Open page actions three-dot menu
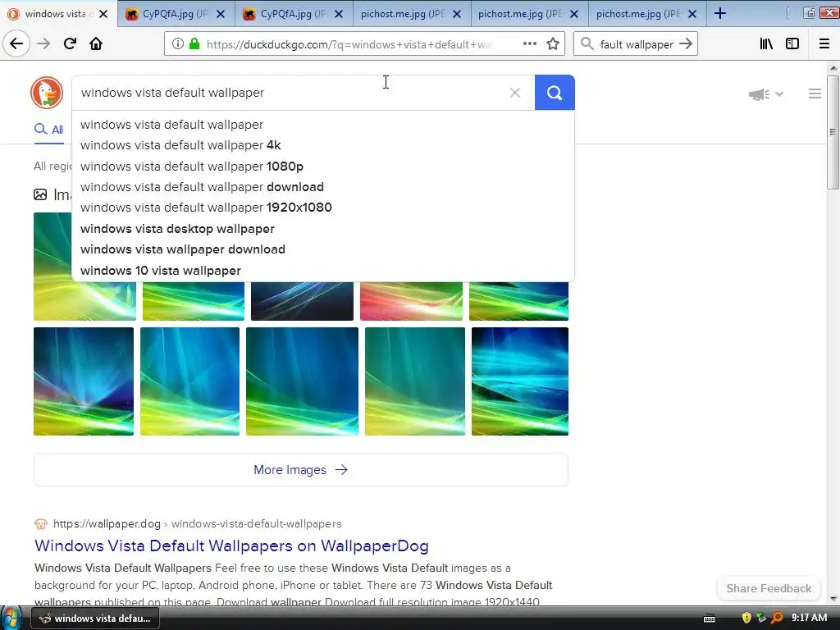The height and width of the screenshot is (630, 840). point(530,44)
